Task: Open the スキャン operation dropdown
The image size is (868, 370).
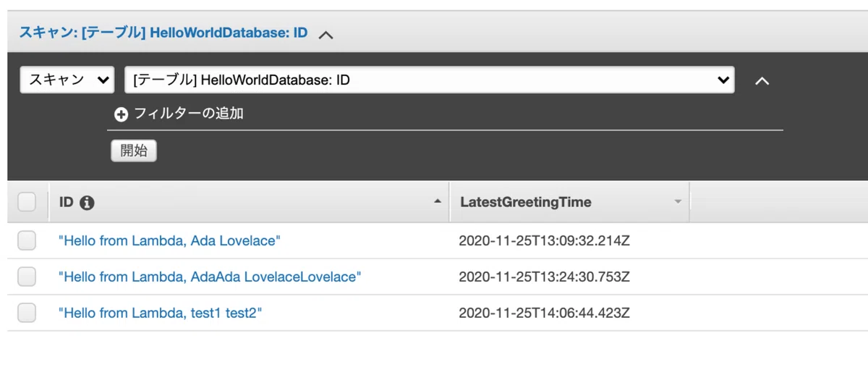Action: point(67,80)
